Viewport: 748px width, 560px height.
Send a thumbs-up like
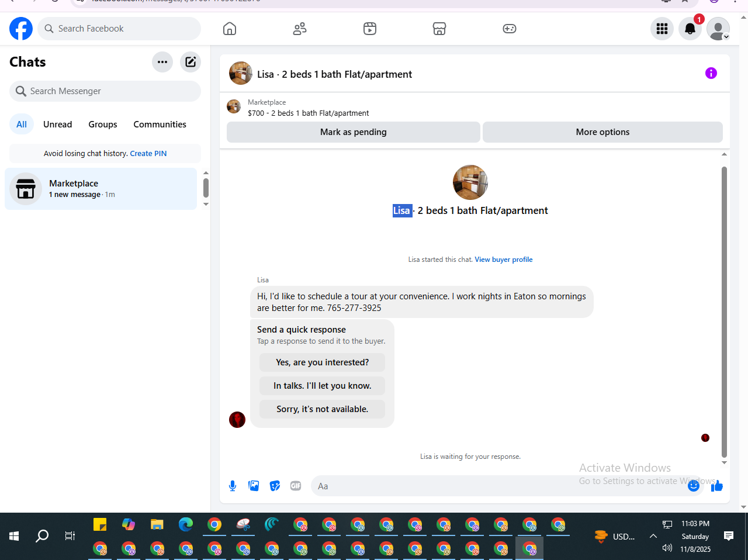click(x=717, y=486)
